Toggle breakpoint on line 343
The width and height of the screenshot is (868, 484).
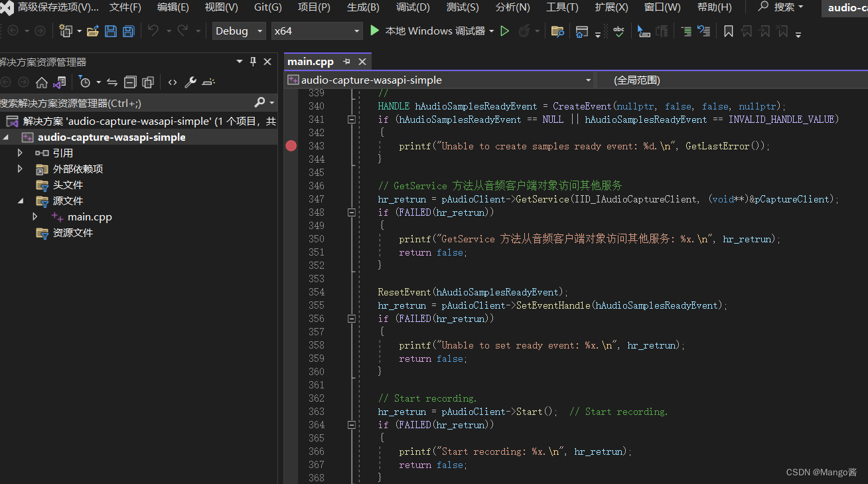(291, 146)
